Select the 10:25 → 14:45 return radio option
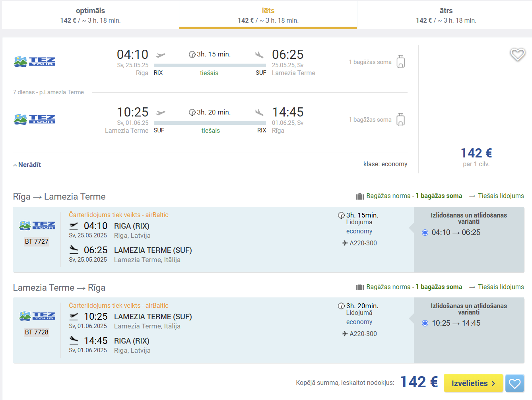Screen dimensions: 532x400 click(425, 323)
